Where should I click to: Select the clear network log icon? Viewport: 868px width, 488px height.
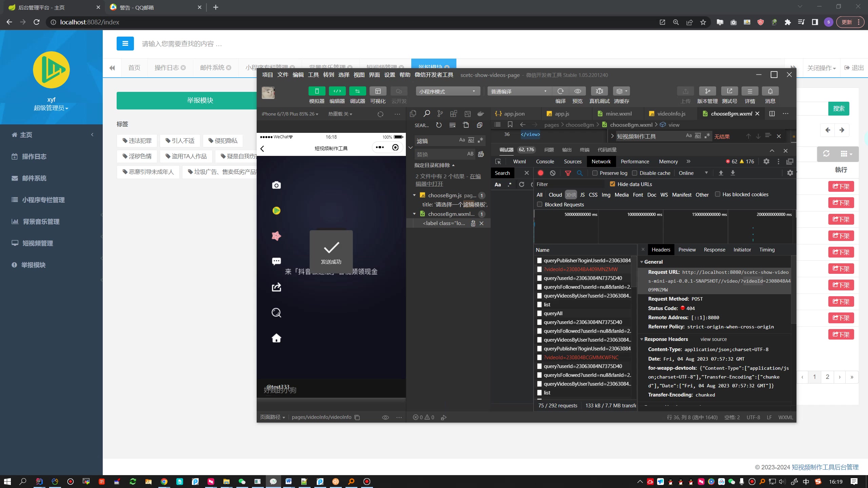[x=553, y=173]
